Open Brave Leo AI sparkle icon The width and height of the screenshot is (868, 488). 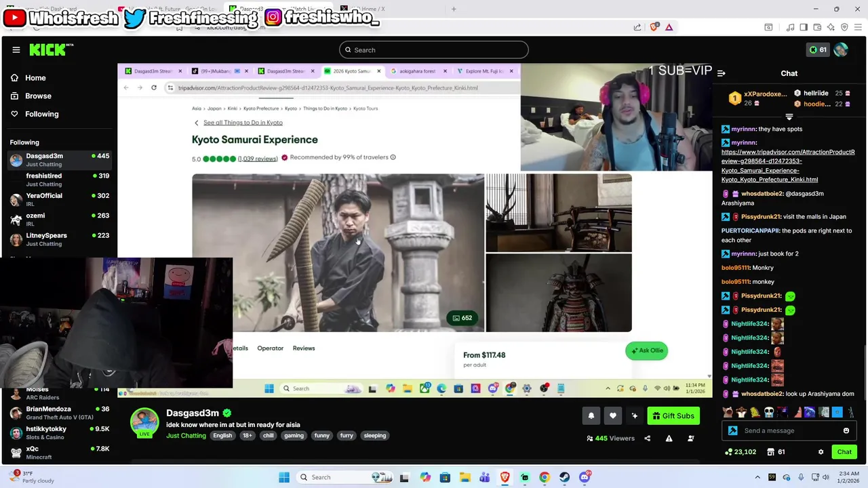[x=831, y=27]
